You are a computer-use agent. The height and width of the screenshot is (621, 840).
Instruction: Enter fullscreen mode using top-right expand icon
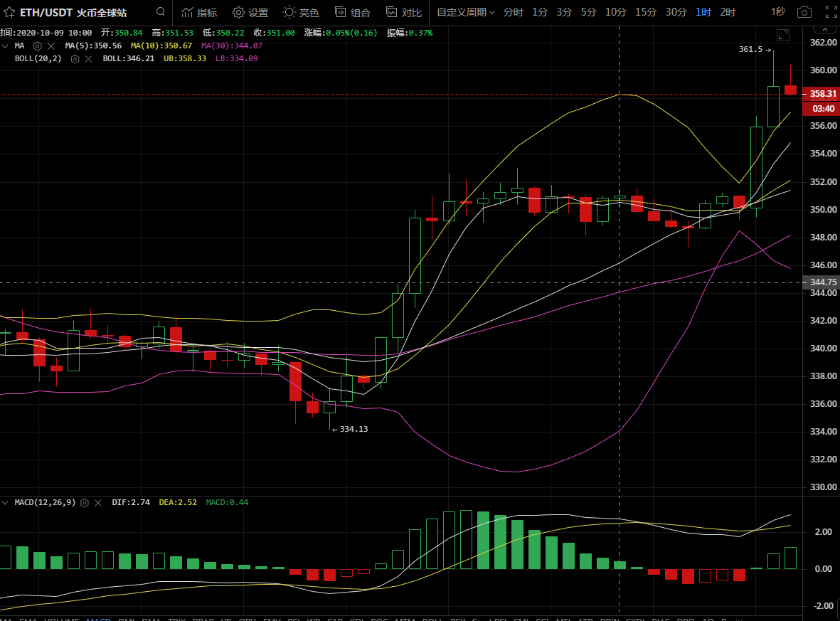point(830,12)
